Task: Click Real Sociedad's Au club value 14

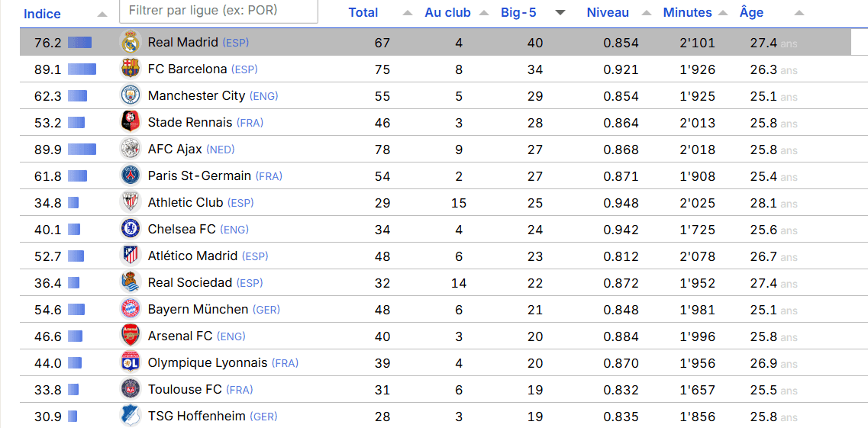Action: (459, 282)
